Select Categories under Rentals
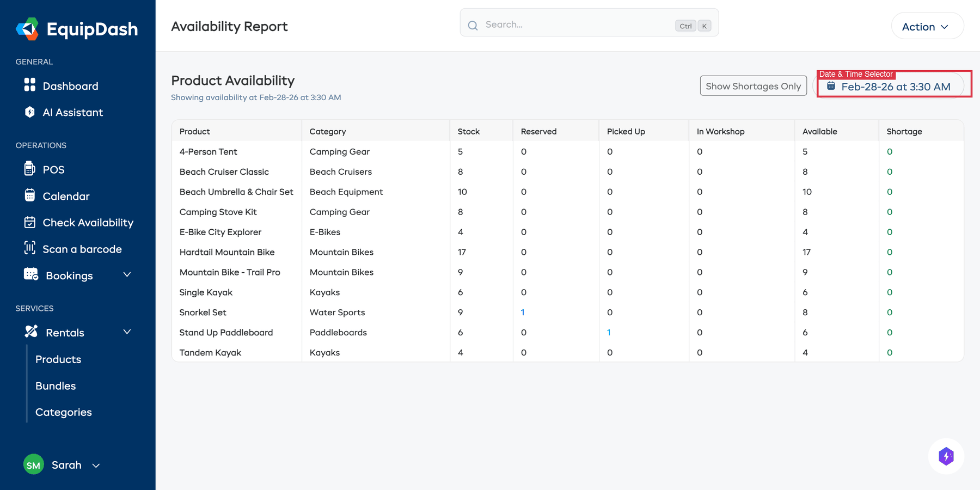The width and height of the screenshot is (980, 490). (x=63, y=412)
